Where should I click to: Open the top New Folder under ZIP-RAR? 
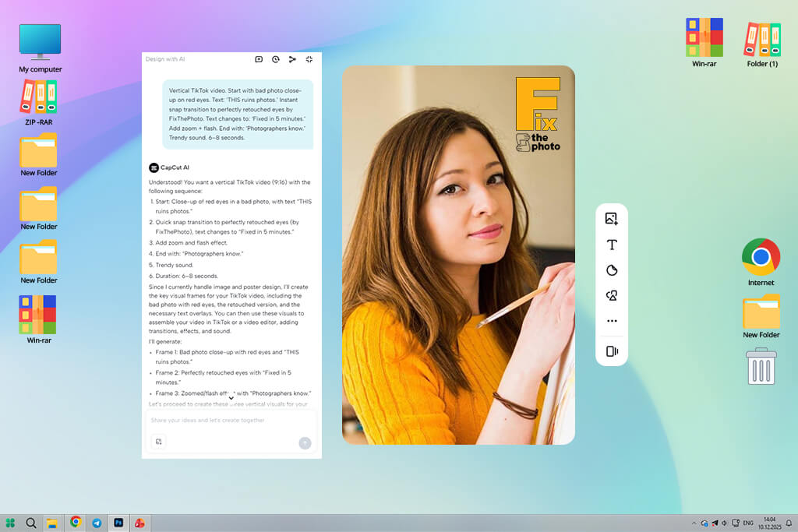[x=39, y=155]
